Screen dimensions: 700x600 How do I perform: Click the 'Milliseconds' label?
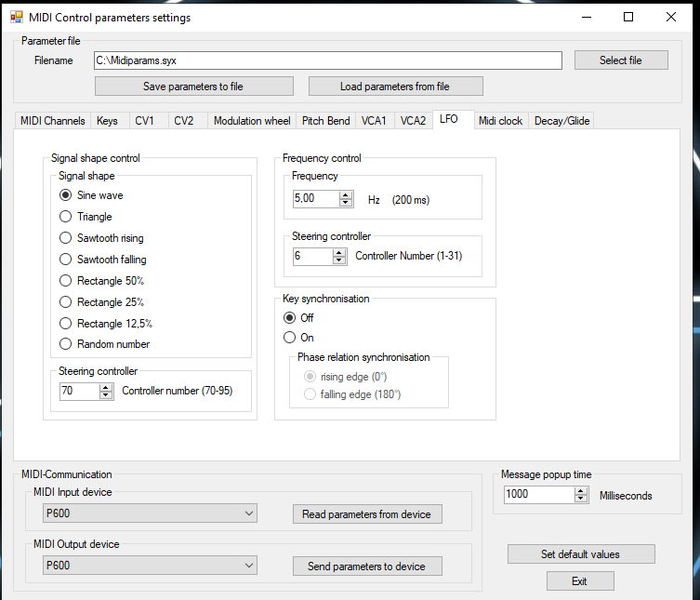626,496
